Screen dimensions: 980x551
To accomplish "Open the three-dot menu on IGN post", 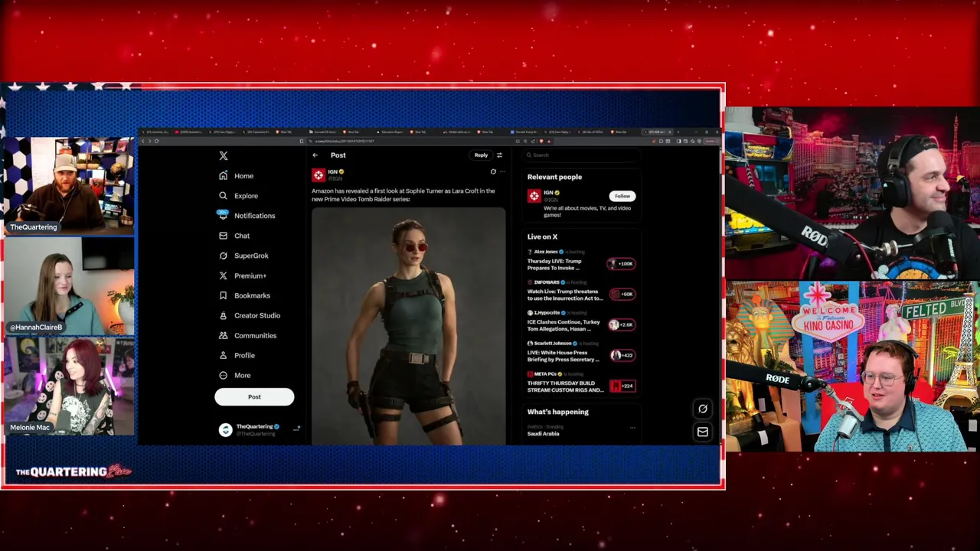I will (502, 172).
